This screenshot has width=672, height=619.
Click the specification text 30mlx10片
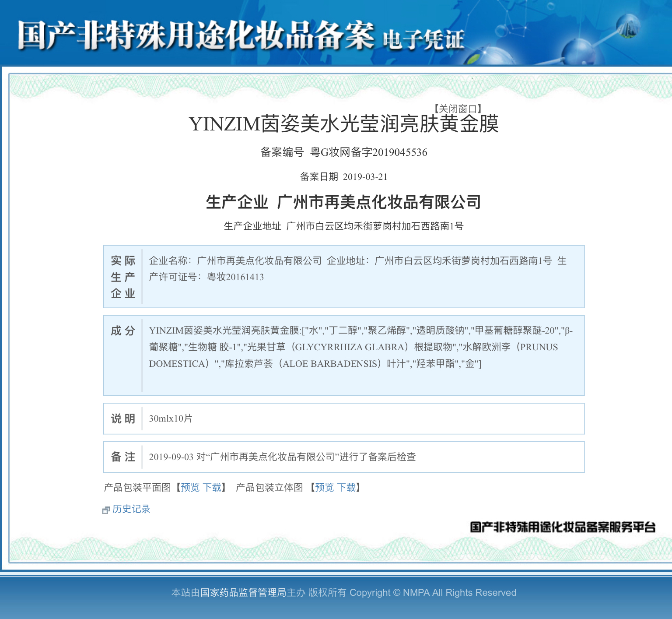tap(171, 419)
